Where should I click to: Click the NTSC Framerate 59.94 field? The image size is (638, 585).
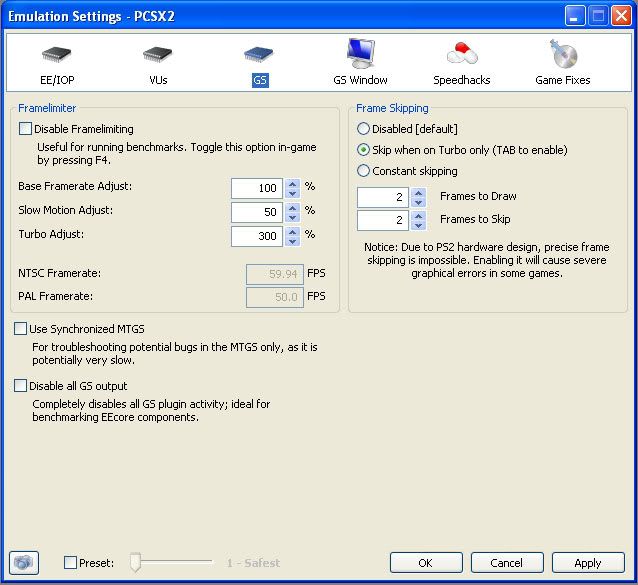tap(275, 274)
